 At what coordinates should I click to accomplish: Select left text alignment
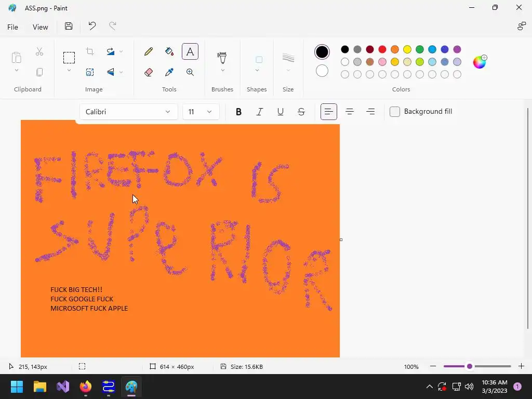click(x=328, y=112)
